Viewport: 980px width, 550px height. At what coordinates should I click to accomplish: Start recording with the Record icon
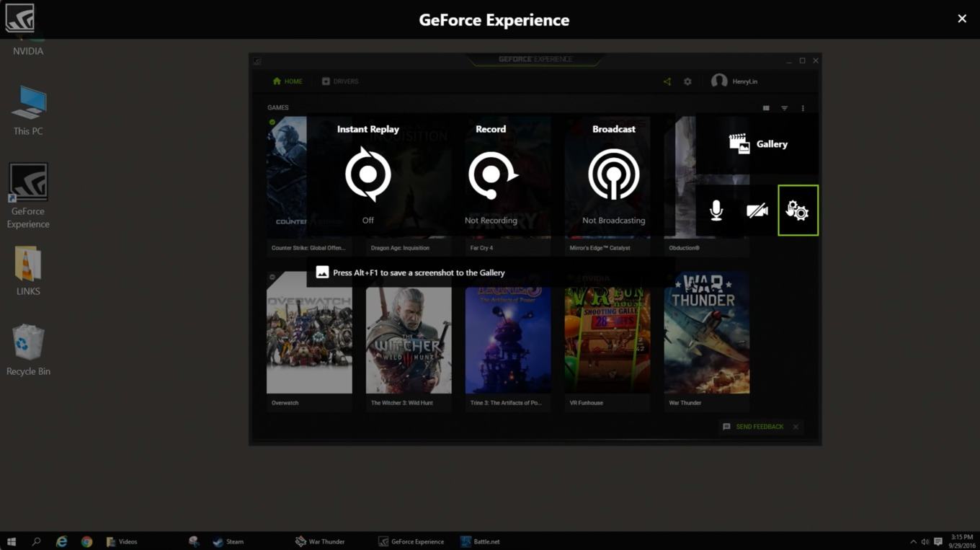pos(492,174)
